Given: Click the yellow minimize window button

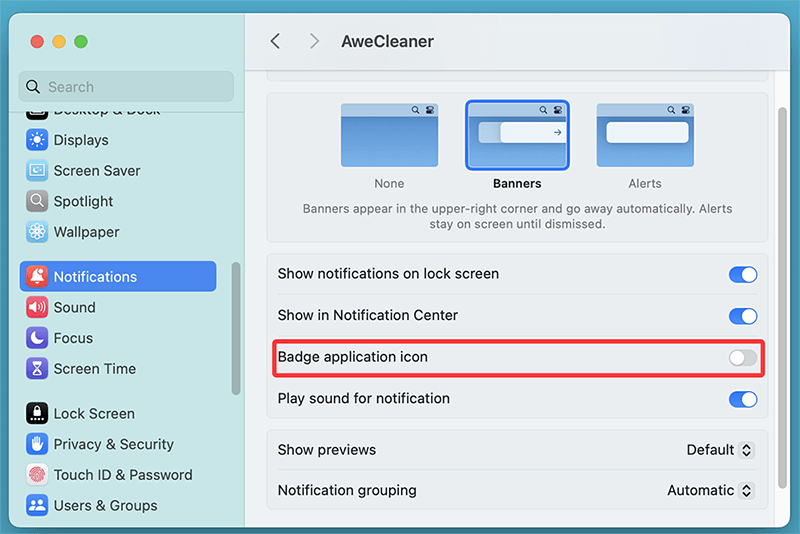Looking at the screenshot, I should [59, 41].
